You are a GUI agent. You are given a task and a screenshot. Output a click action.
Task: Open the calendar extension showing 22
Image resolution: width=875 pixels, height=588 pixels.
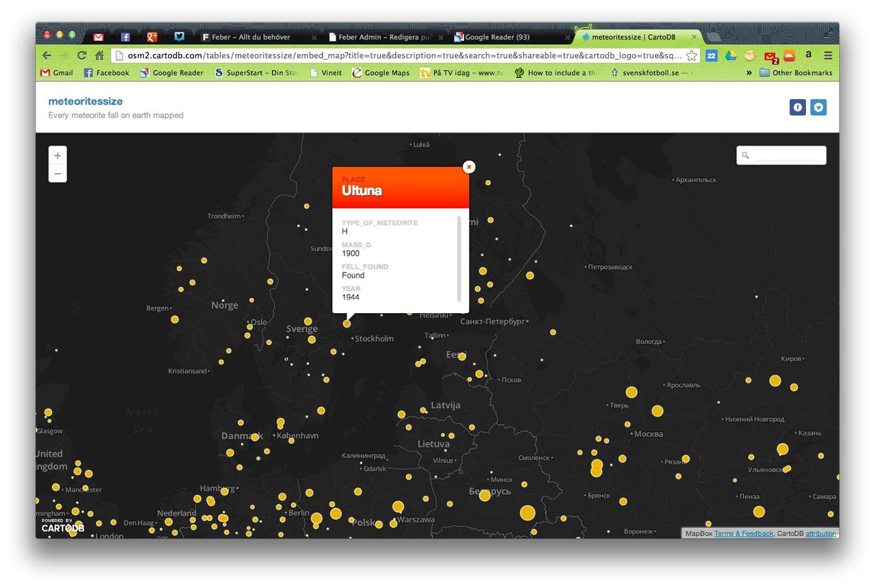[711, 55]
